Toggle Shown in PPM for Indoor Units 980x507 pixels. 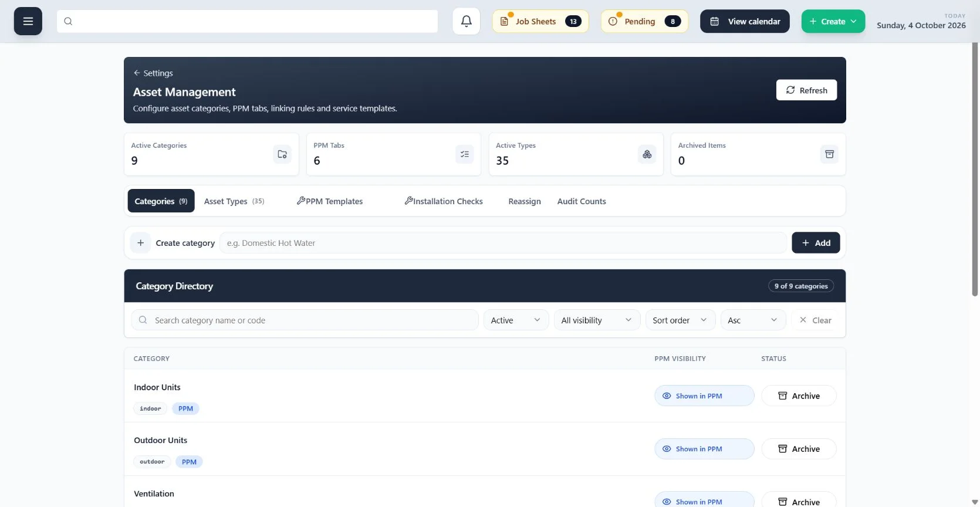click(704, 396)
